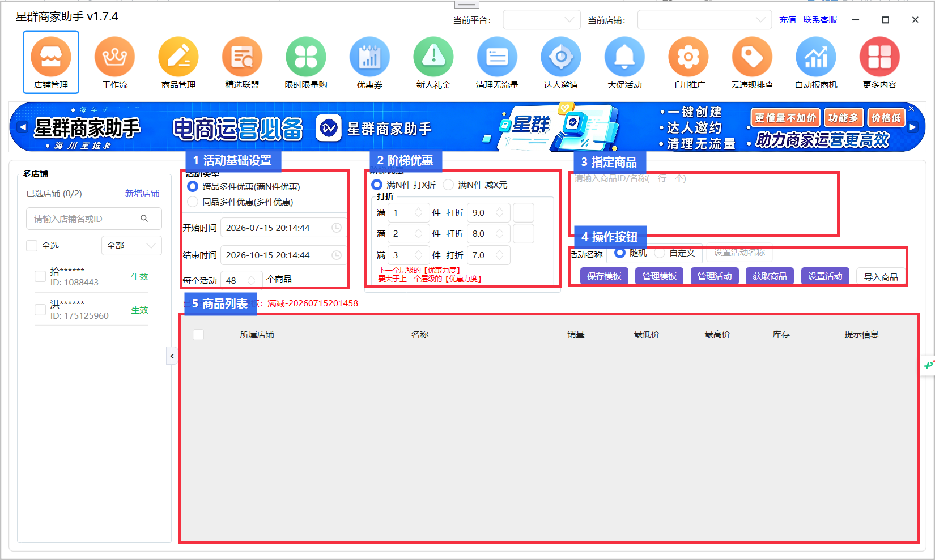Select 跨品多件优惠(满N件优惠) activity type

click(193, 186)
